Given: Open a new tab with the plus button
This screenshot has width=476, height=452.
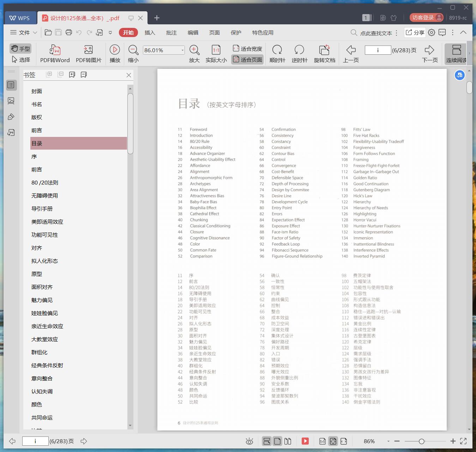Looking at the screenshot, I should (157, 18).
